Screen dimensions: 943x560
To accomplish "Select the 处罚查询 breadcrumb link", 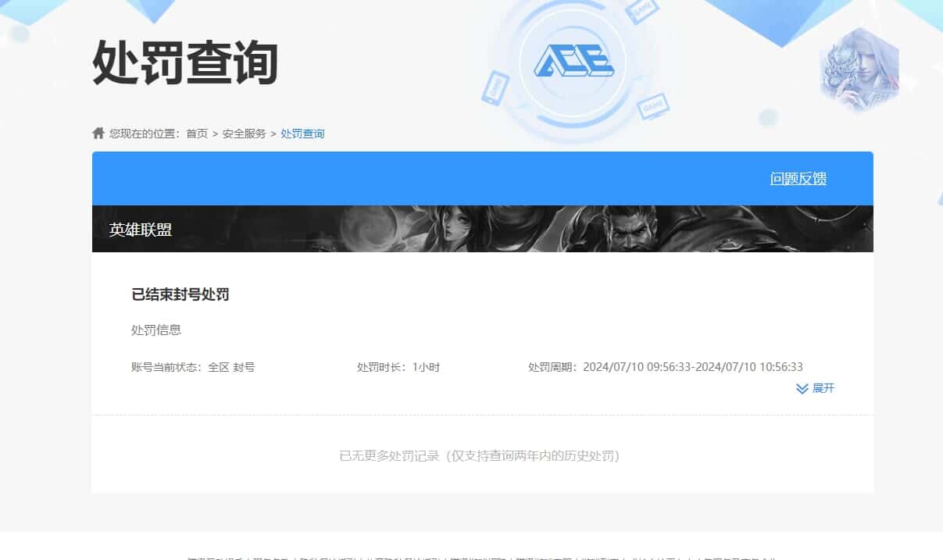I will [x=302, y=134].
